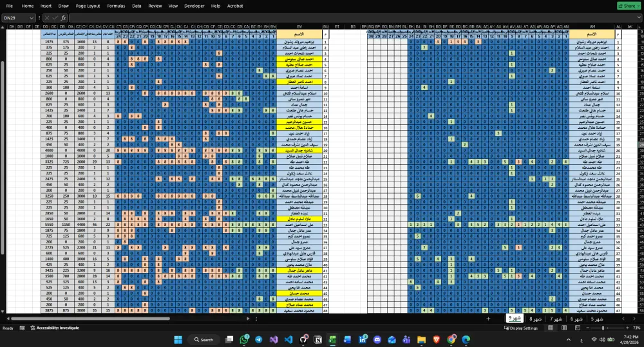
Task: Show hidden system tray icons chevron
Action: tap(569, 340)
